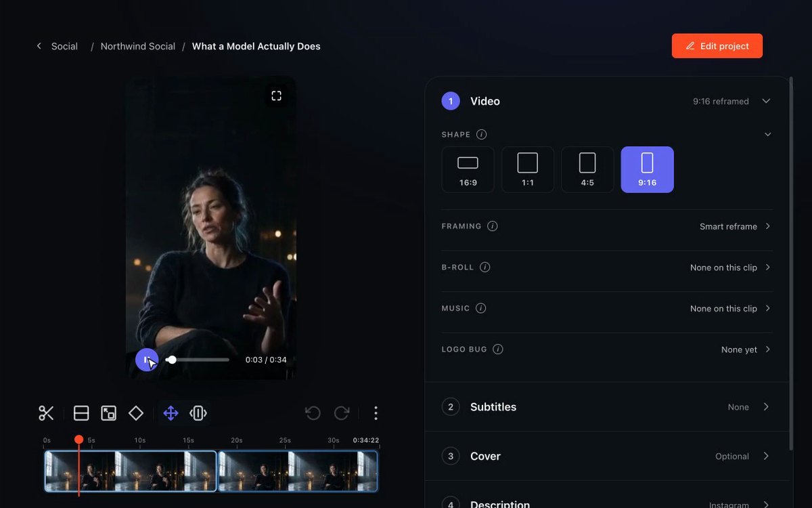
Task: Show info about Shape
Action: coord(481,134)
